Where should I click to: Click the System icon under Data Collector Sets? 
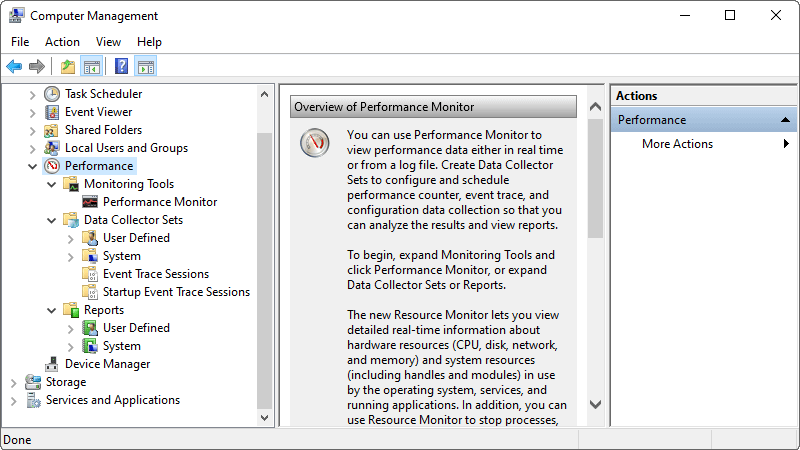pos(90,256)
